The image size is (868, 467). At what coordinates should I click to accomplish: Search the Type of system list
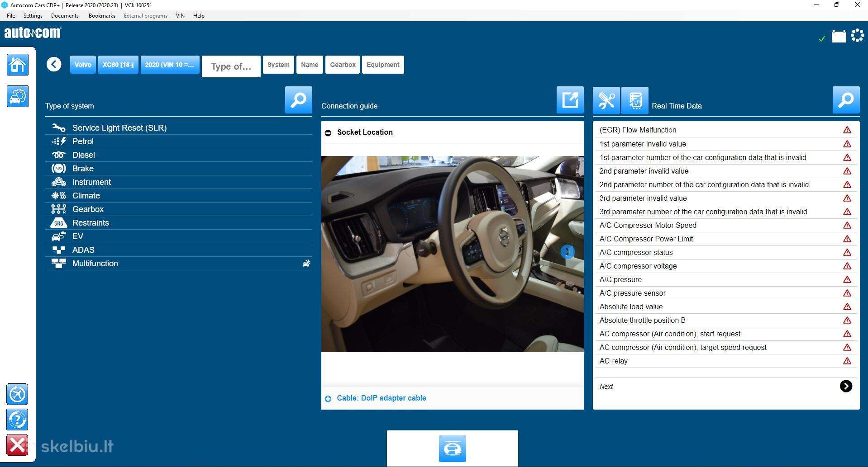299,100
